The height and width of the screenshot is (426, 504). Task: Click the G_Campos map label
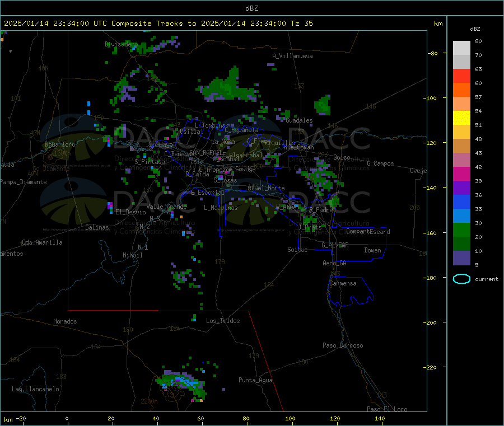point(380,163)
